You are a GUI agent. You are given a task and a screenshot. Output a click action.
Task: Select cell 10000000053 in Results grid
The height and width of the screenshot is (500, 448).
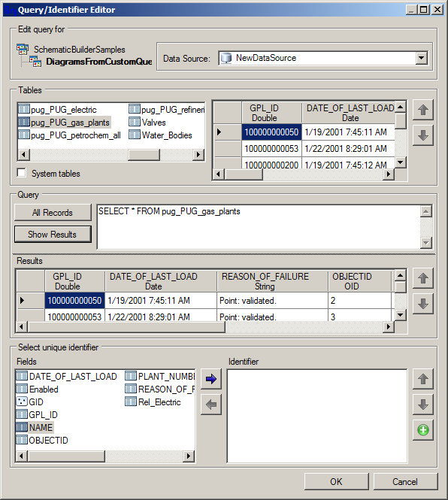pyautogui.click(x=74, y=317)
